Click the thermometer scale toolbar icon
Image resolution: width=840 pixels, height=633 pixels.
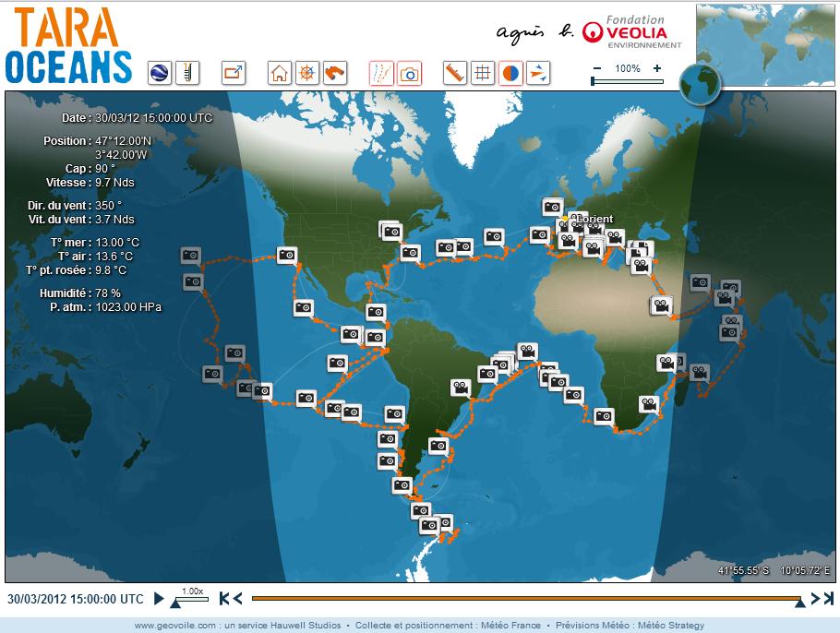187,73
